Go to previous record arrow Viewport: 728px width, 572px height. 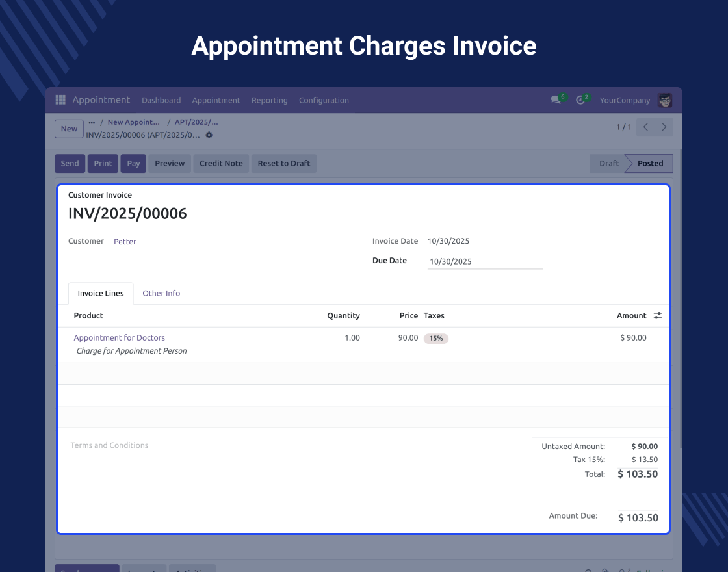(x=645, y=127)
